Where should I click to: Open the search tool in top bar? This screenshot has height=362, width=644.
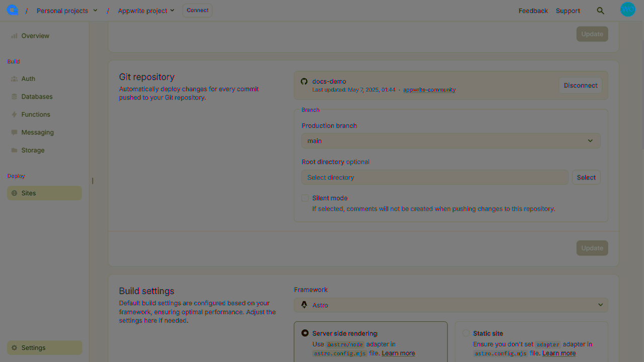601,10
